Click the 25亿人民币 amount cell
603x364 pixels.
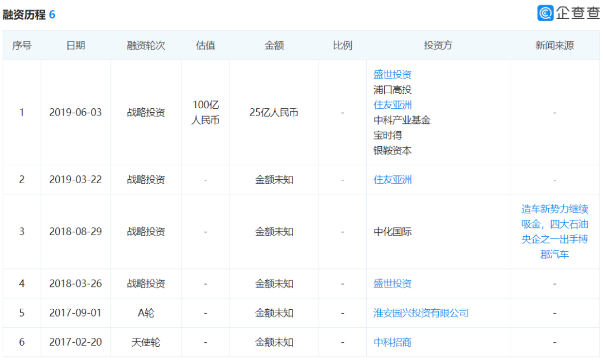274,112
